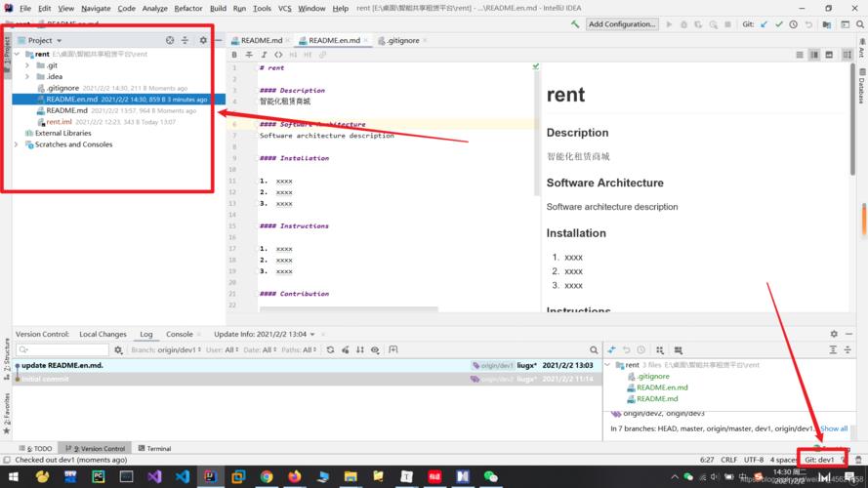
Task: Collapse all in the Project panel
Action: (186, 40)
